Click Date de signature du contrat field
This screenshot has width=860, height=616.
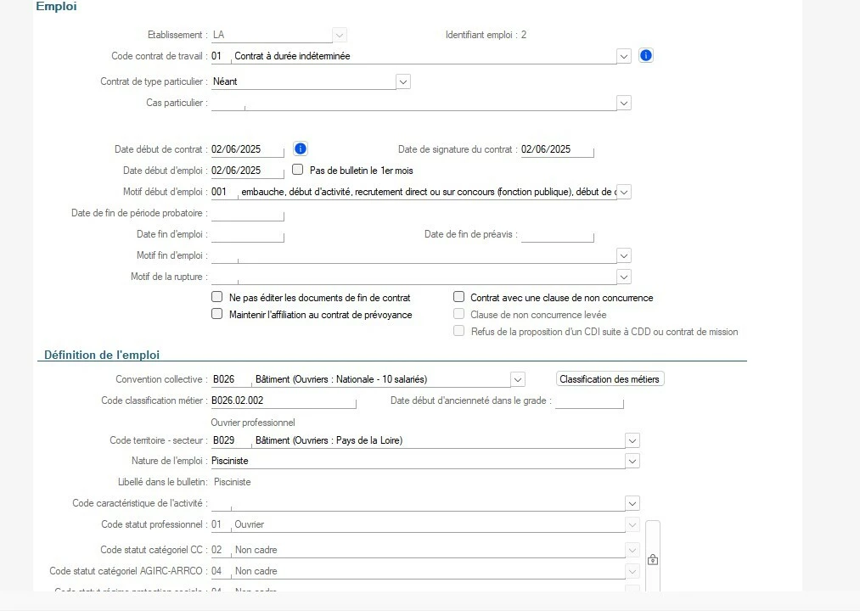coord(557,149)
